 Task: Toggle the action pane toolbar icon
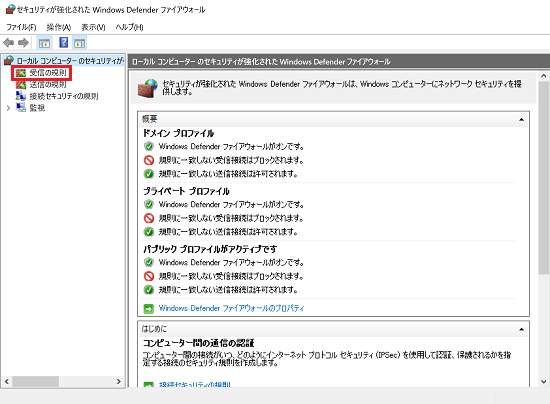pos(80,43)
